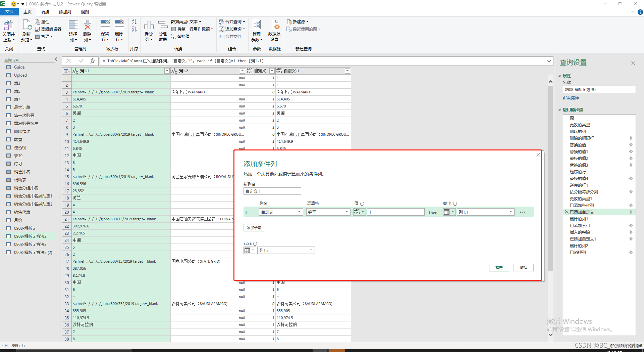Select the 已透视列 applied step
The width and height of the screenshot is (644, 352).
(578, 253)
